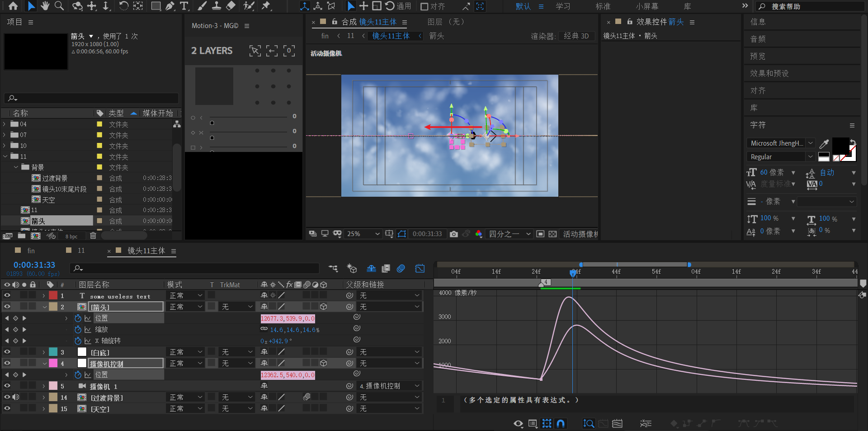Click the timeline search field
The image size is (868, 431).
(194, 268)
